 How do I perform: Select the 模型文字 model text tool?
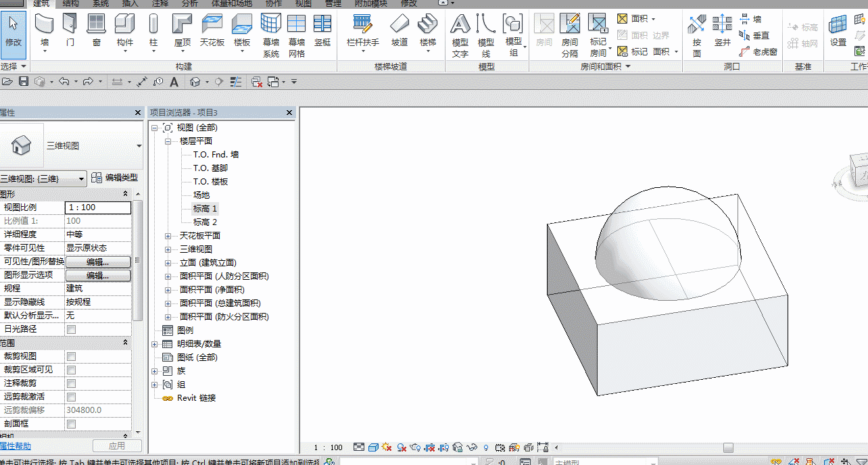coord(460,36)
